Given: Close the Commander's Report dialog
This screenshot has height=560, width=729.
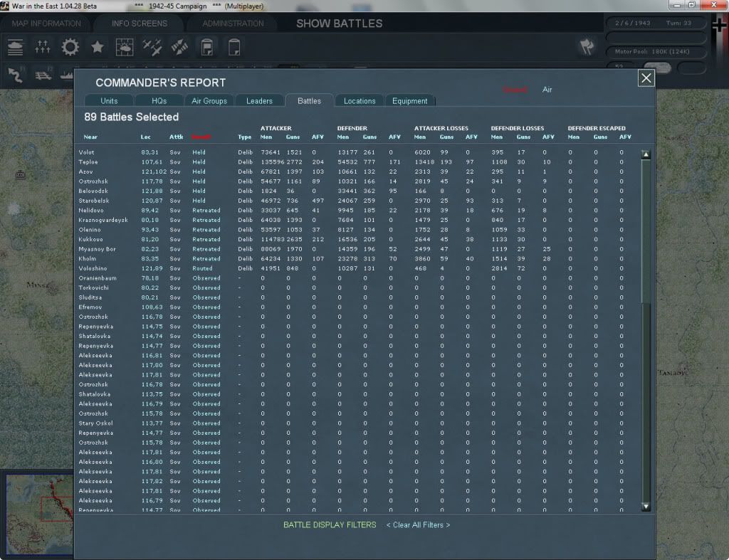Looking at the screenshot, I should coord(646,78).
